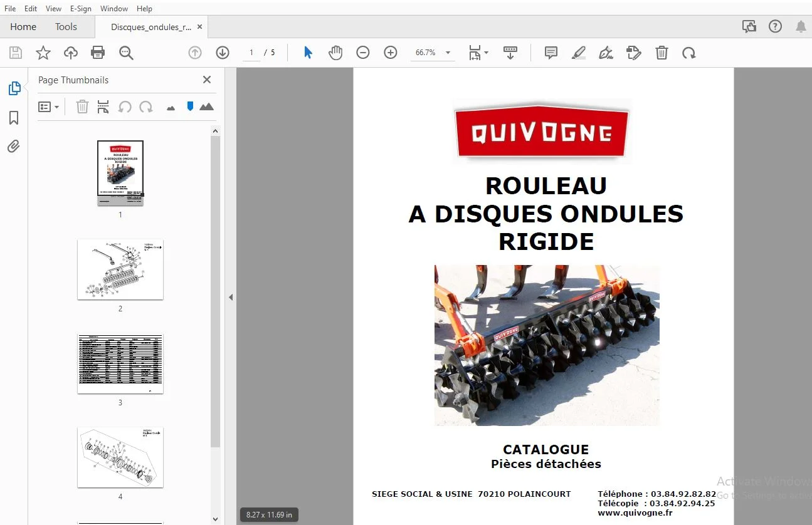This screenshot has width=812, height=525.
Task: Upload the file to cloud storage
Action: tap(71, 53)
